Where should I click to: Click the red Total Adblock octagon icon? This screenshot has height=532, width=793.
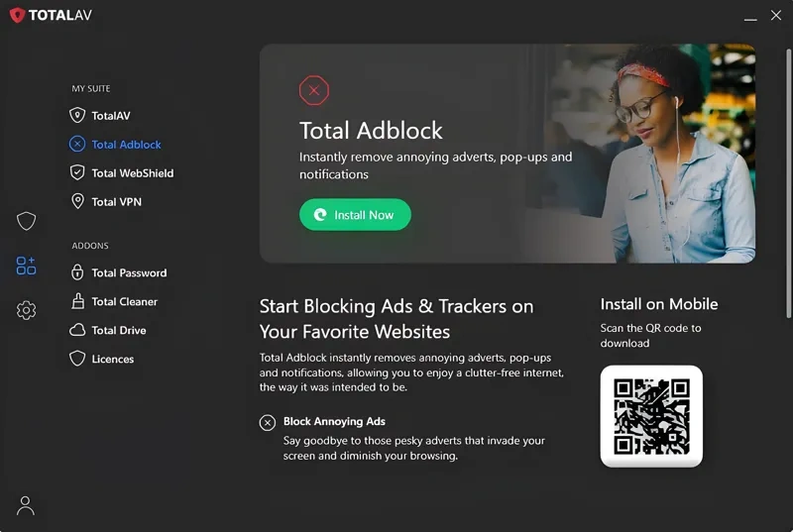point(314,90)
